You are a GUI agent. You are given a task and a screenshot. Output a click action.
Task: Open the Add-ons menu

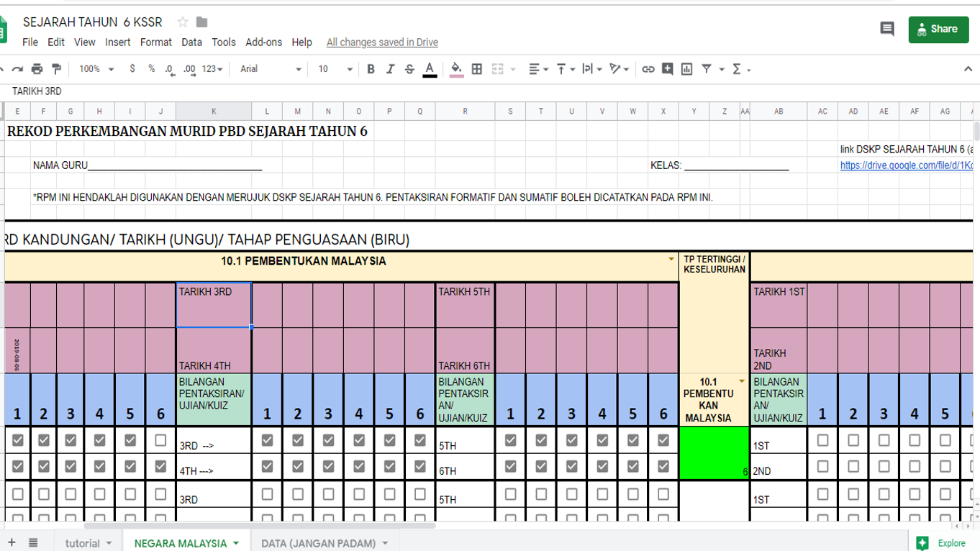(263, 42)
